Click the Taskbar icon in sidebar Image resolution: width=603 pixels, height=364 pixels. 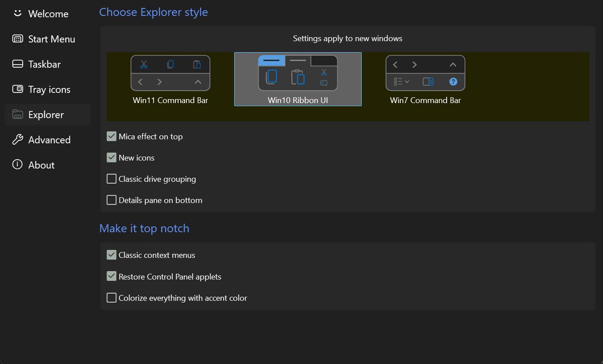tap(17, 64)
